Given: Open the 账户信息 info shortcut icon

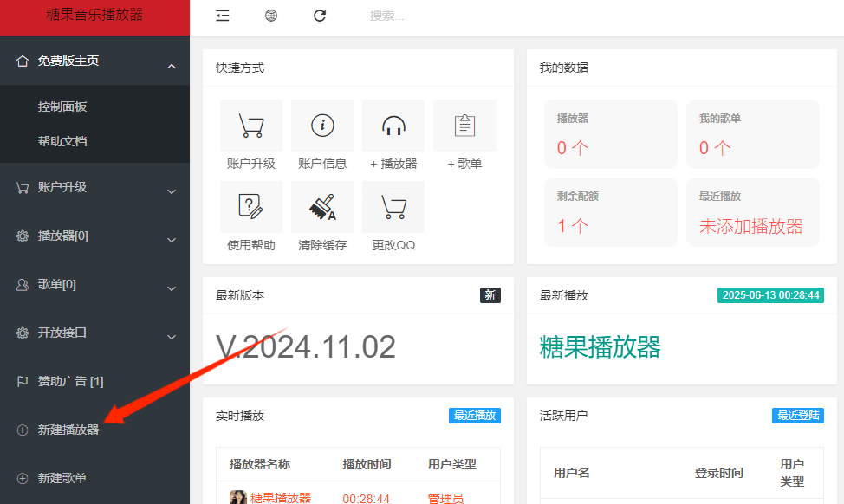Looking at the screenshot, I should click(x=322, y=126).
